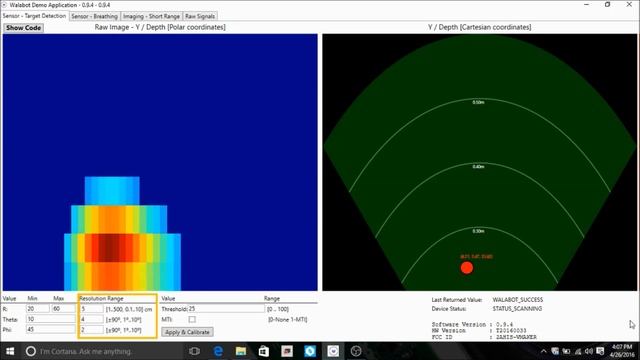
Task: Click the Theta Resolution field showing 4
Action: coord(92,319)
